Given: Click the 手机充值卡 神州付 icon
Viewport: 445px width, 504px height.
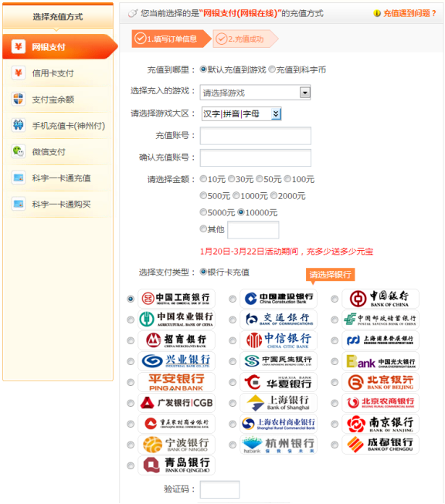Looking at the screenshot, I should (19, 125).
